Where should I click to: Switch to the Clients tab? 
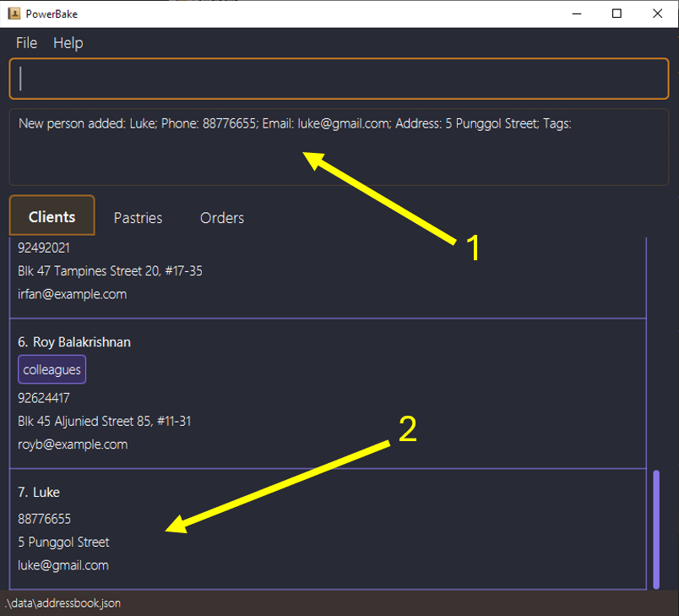pos(52,217)
